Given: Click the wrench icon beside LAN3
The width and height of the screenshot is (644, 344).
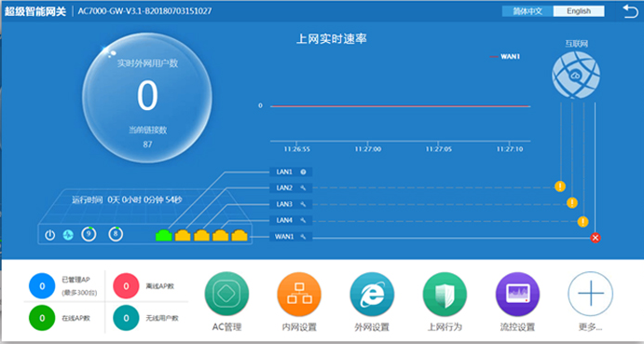Looking at the screenshot, I should (x=303, y=204).
